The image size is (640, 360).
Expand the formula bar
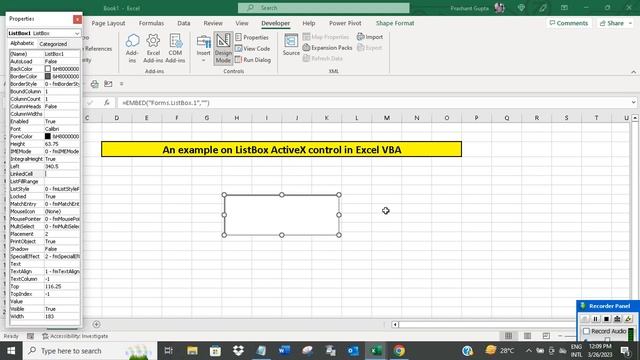[x=633, y=103]
